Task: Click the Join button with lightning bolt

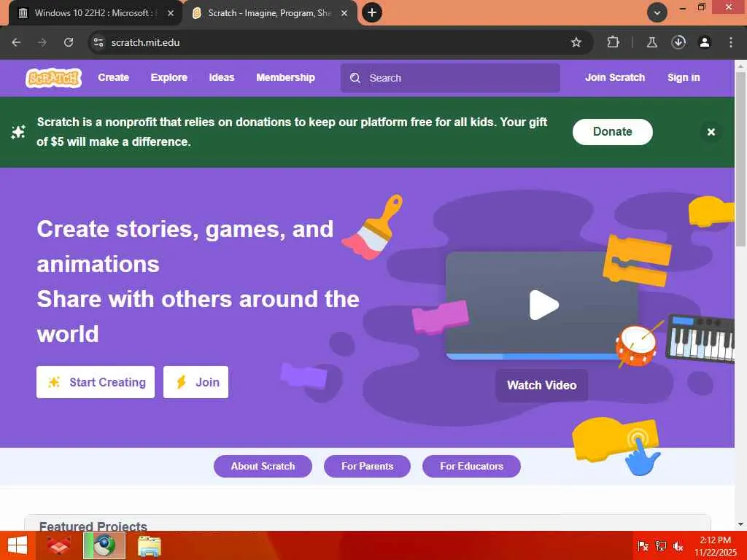Action: click(196, 382)
